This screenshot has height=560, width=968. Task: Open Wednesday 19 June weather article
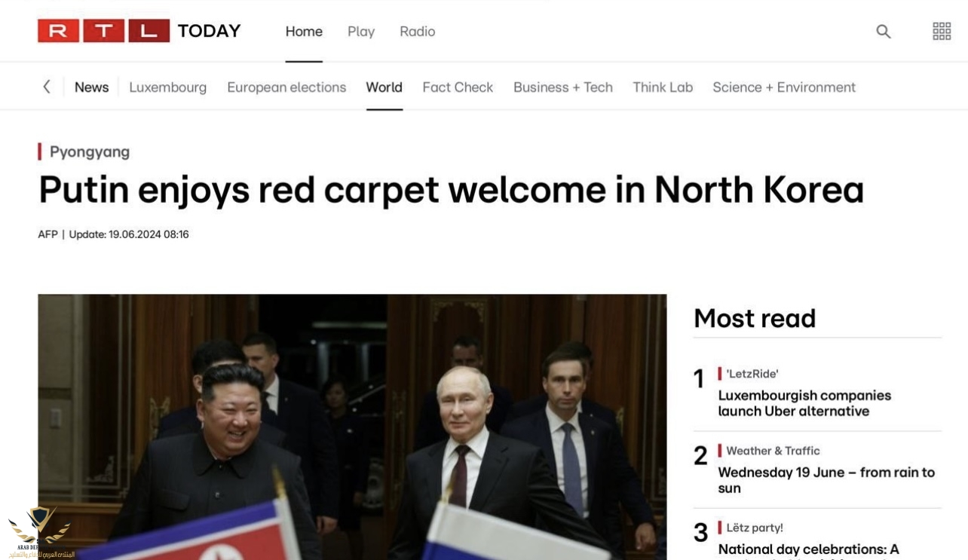826,480
